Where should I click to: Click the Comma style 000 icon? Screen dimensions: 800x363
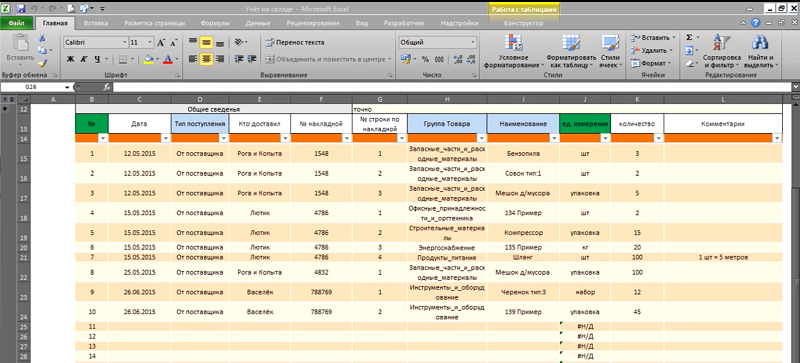pos(439,60)
